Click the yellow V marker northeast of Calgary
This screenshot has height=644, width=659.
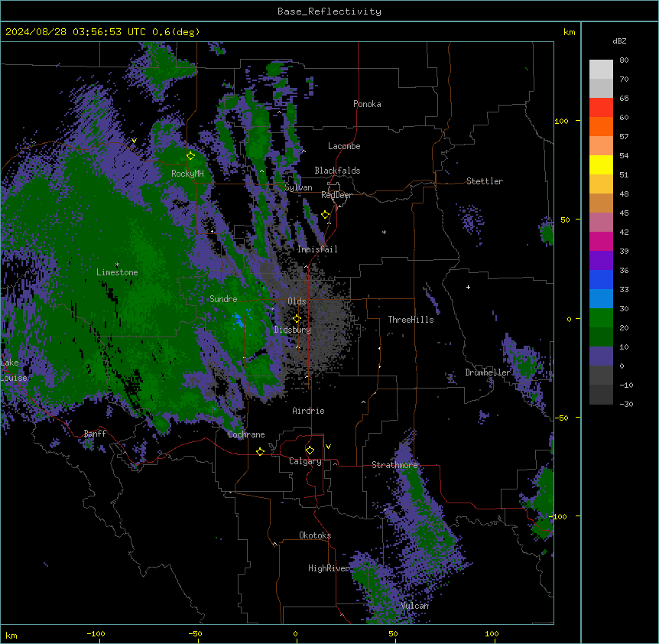pyautogui.click(x=328, y=447)
